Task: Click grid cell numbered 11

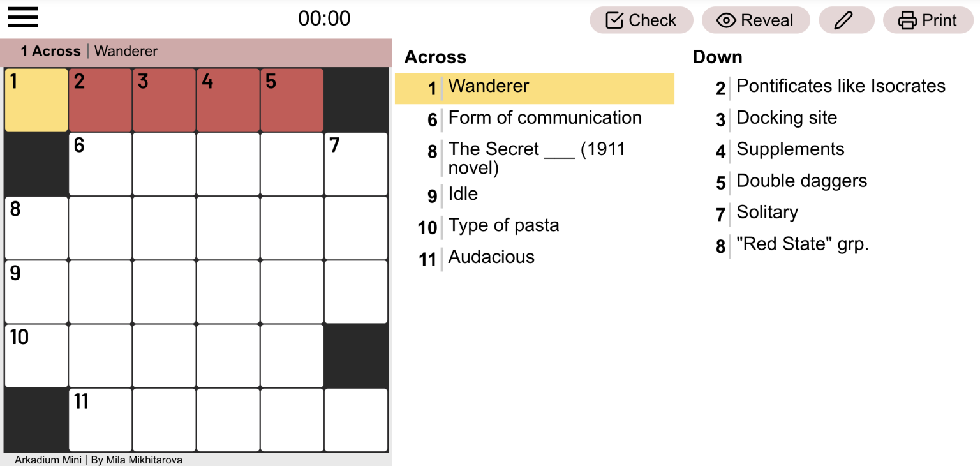Action: click(100, 419)
